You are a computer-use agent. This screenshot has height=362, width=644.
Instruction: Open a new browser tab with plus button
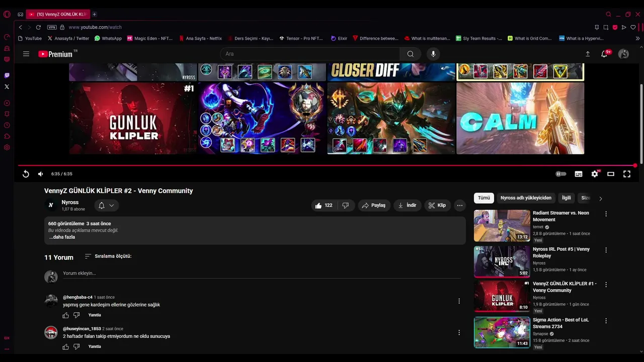94,14
